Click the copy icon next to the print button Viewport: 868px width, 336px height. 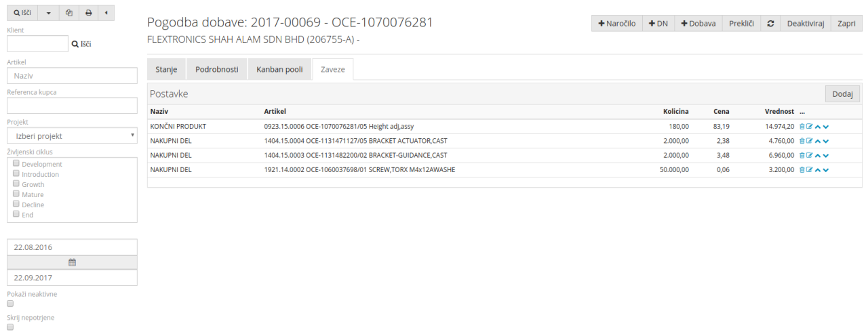69,13
